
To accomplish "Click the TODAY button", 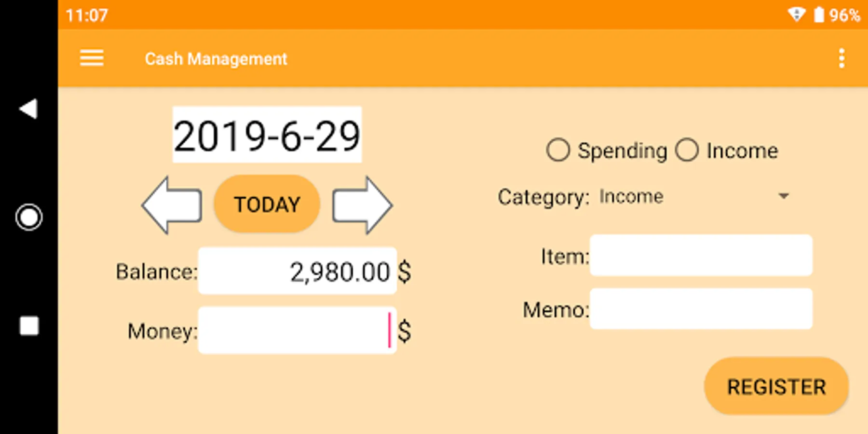I will point(267,204).
